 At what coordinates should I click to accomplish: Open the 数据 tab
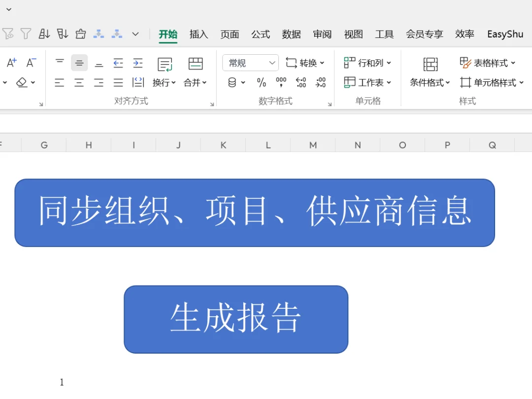click(292, 35)
